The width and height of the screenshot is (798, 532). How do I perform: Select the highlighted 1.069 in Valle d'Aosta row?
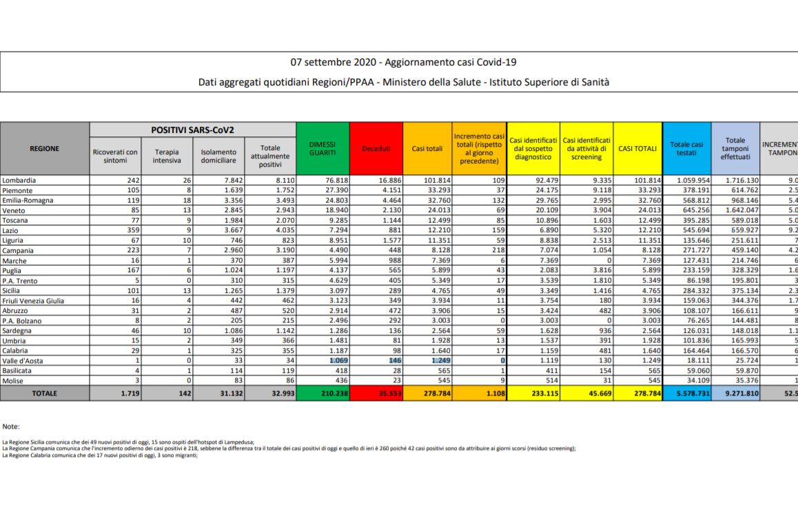[338, 360]
